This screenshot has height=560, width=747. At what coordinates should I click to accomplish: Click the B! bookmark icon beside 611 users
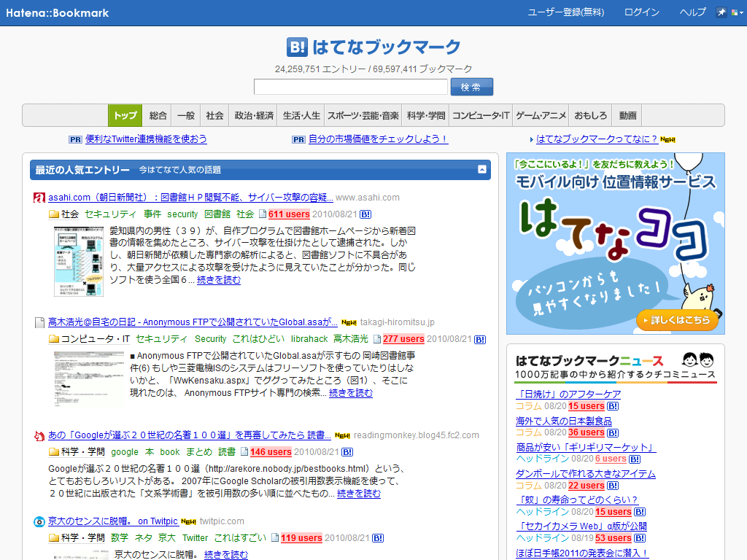pyautogui.click(x=366, y=214)
